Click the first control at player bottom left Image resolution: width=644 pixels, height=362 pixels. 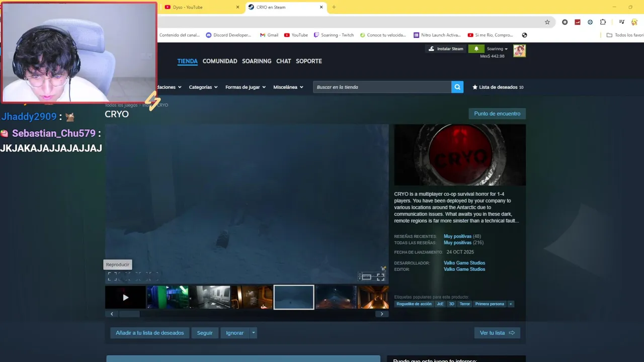click(x=112, y=277)
